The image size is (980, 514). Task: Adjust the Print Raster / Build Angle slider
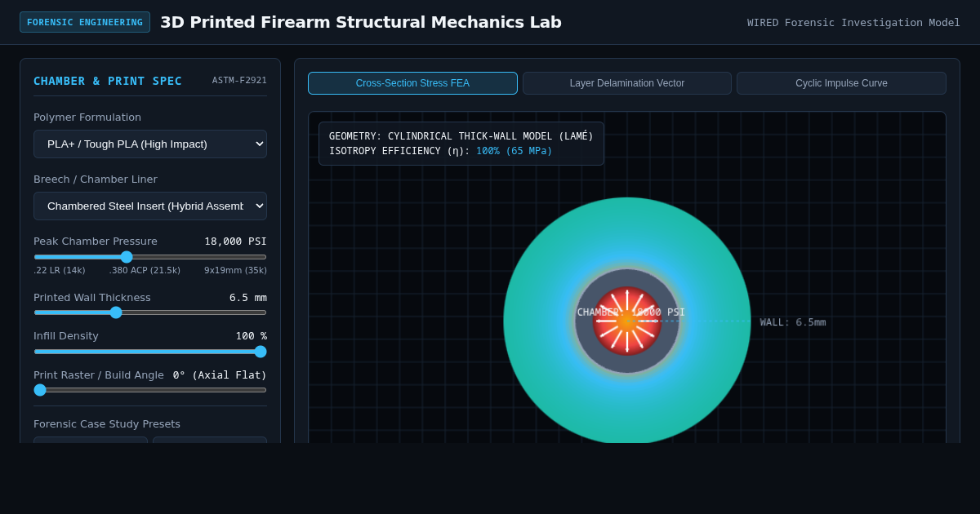pos(150,390)
